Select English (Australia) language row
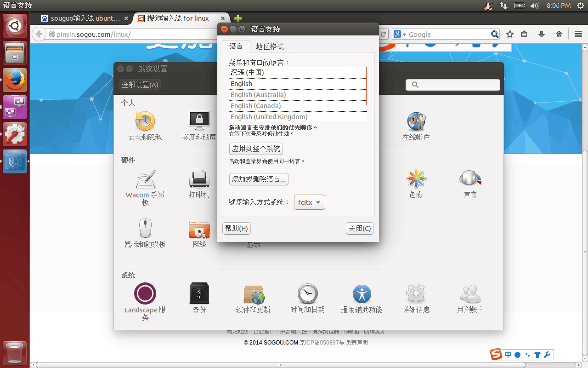 coord(297,95)
